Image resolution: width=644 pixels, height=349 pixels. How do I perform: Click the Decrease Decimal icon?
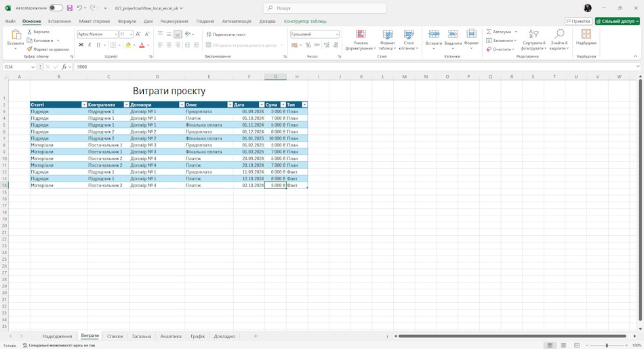(x=336, y=45)
